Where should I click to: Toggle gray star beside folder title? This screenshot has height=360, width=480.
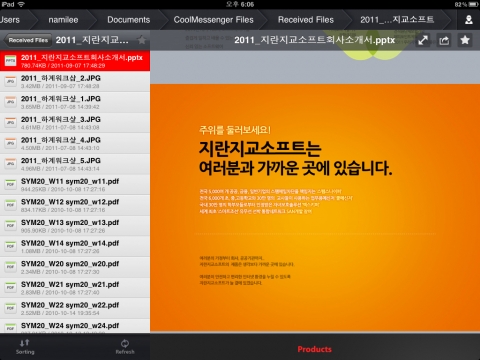(142, 40)
